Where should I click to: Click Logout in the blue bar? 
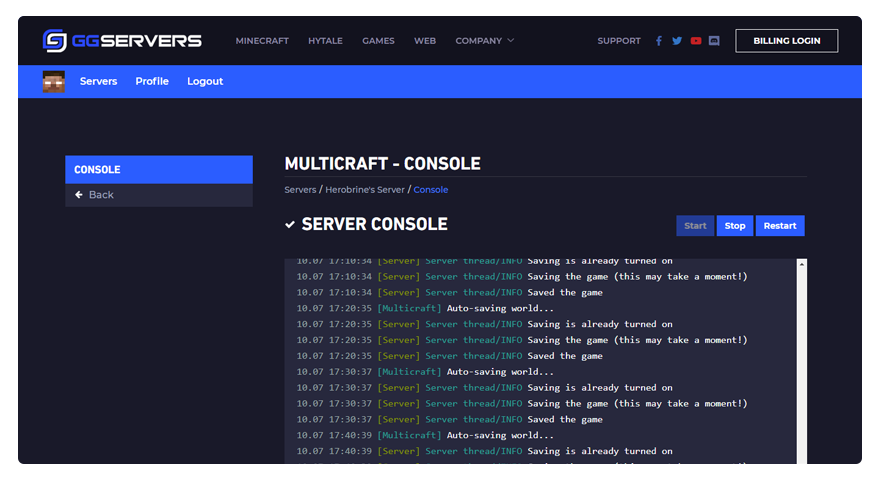205,81
